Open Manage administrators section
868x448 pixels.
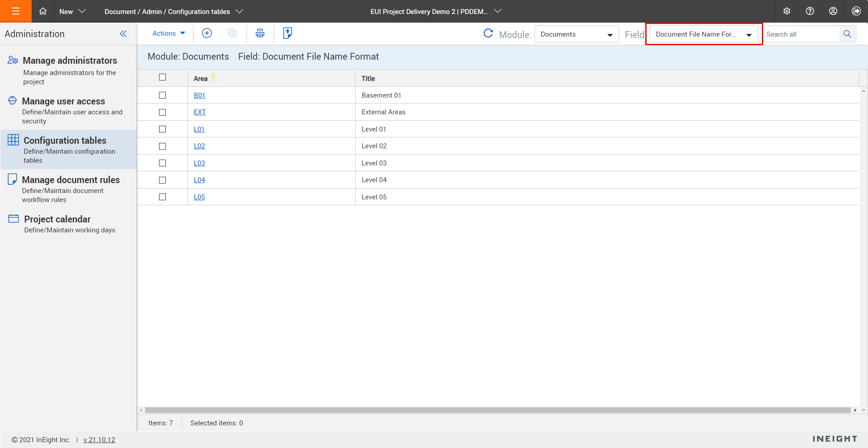pos(68,71)
